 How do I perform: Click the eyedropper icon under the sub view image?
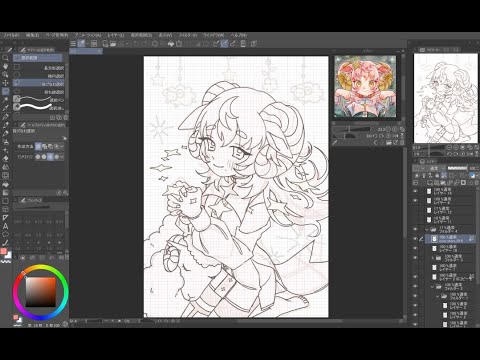(335, 143)
